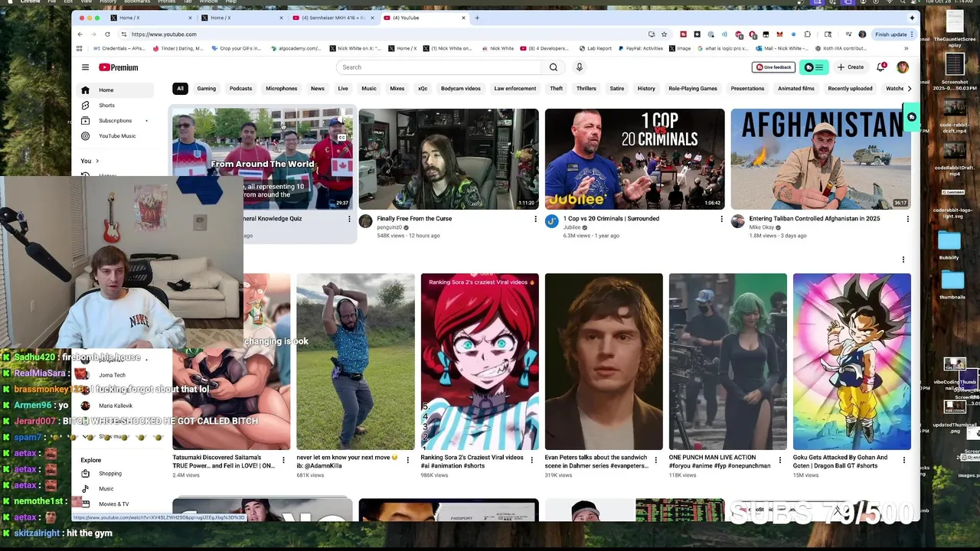Select the Microphones topic chip

coord(281,89)
